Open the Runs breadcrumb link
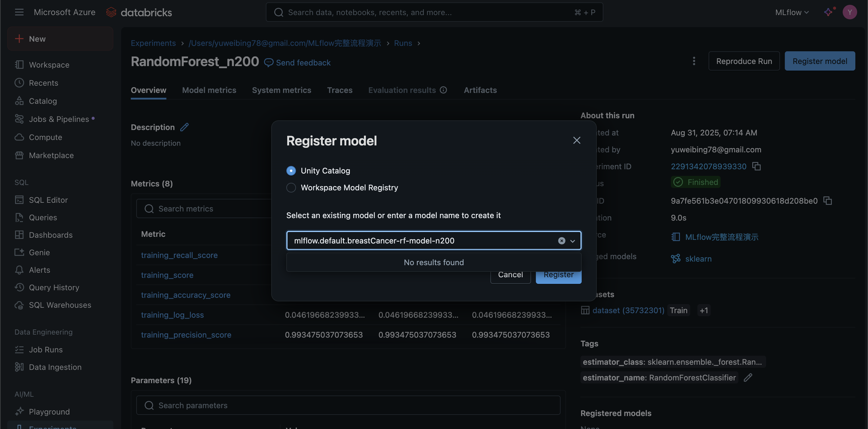This screenshot has height=429, width=868. (403, 43)
